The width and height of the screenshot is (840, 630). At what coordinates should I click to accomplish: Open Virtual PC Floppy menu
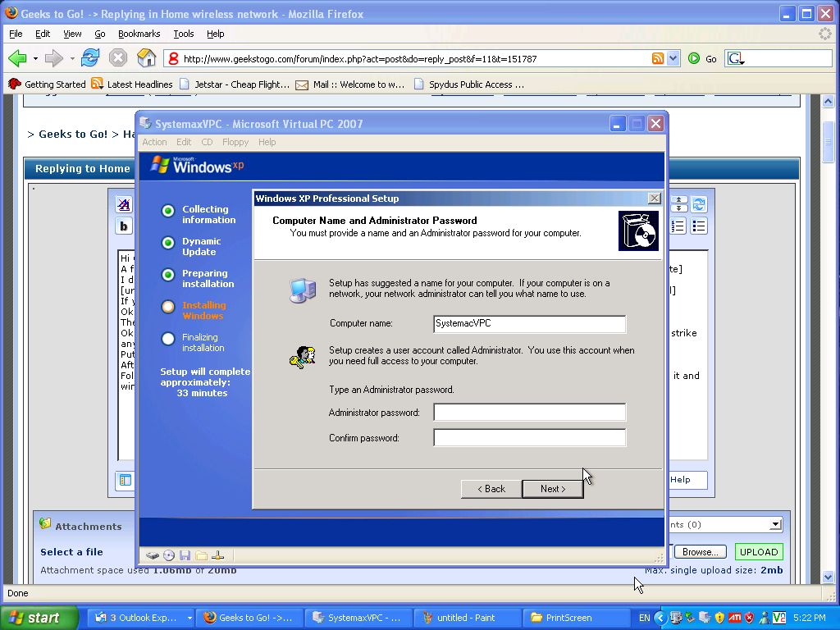(235, 142)
